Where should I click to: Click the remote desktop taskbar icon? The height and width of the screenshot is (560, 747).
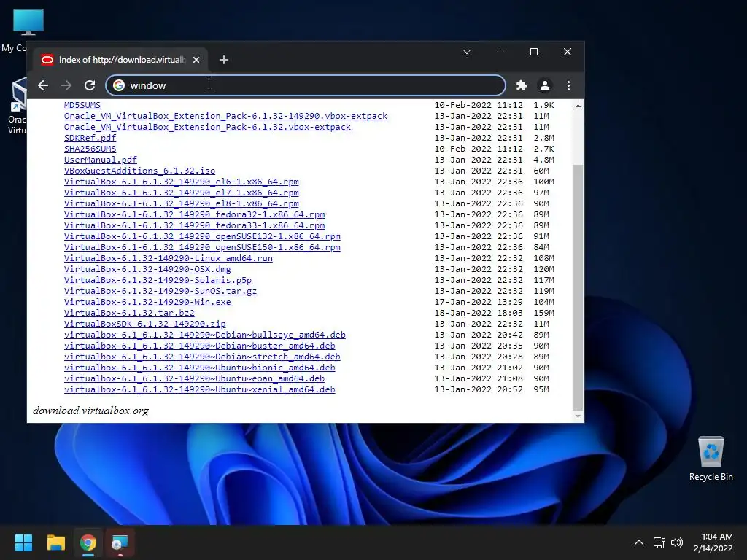[120, 542]
